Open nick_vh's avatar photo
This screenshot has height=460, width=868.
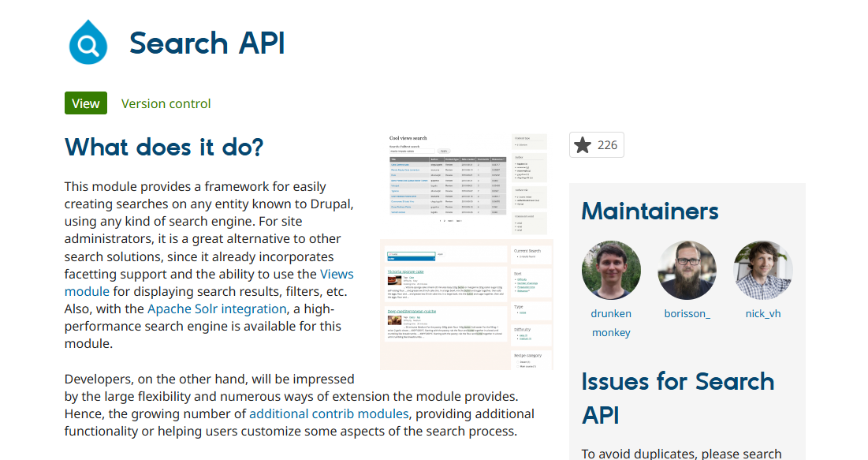(x=763, y=270)
